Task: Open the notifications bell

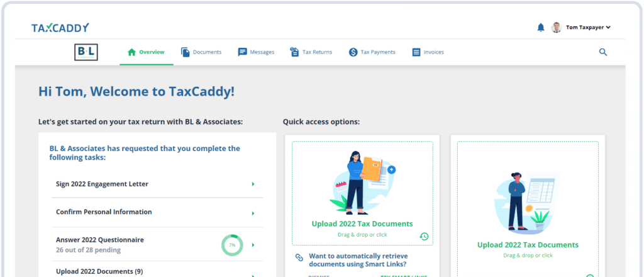Action: pyautogui.click(x=541, y=28)
